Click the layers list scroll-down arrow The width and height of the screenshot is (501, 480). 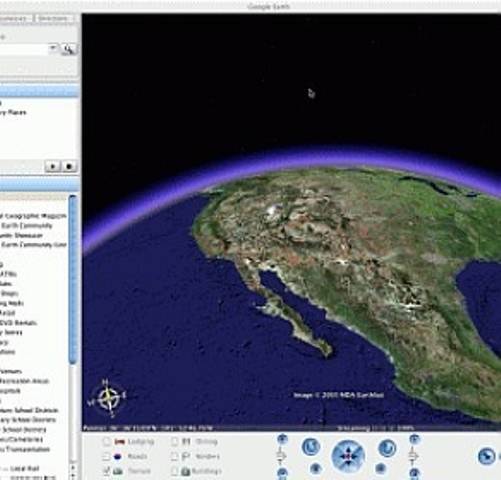pos(73,475)
